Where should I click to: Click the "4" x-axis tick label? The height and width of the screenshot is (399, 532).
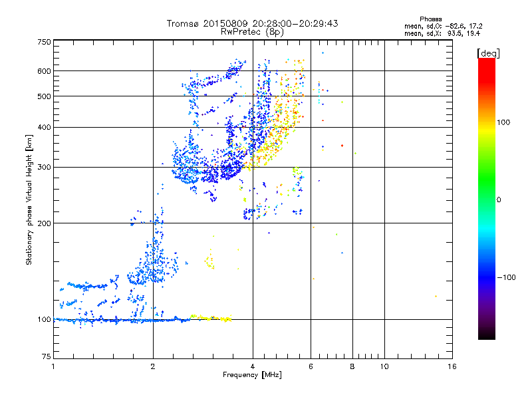tap(253, 366)
